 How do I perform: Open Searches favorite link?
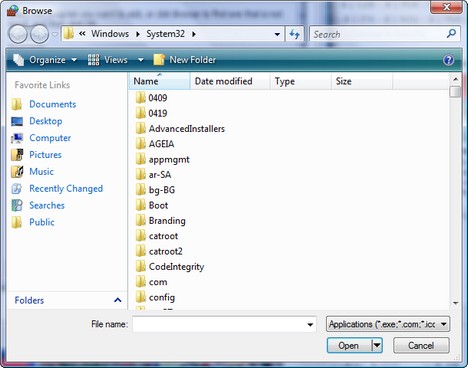coord(47,205)
